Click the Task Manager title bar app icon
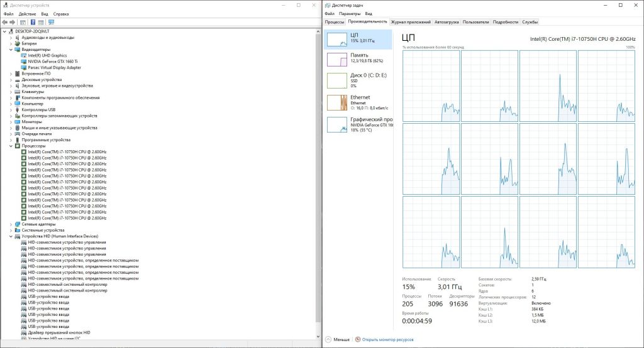644x348 pixels. [x=327, y=5]
